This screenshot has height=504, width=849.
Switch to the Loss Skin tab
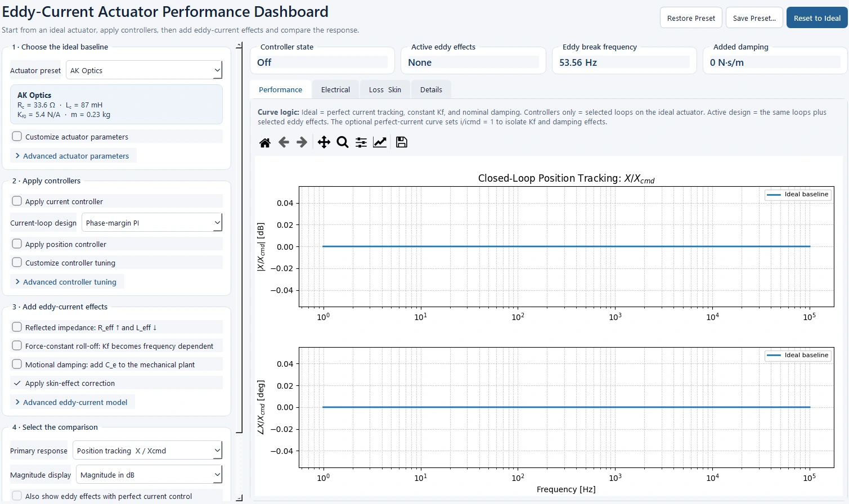pyautogui.click(x=385, y=89)
